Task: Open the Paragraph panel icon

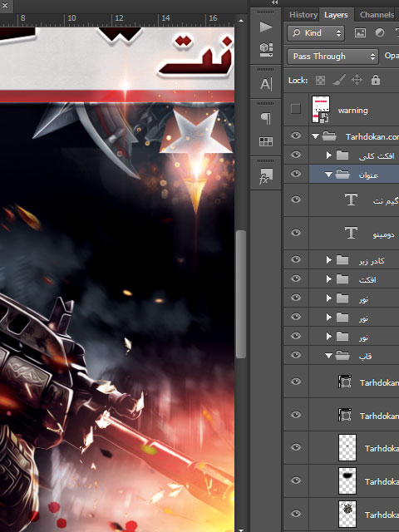Action: point(266,118)
